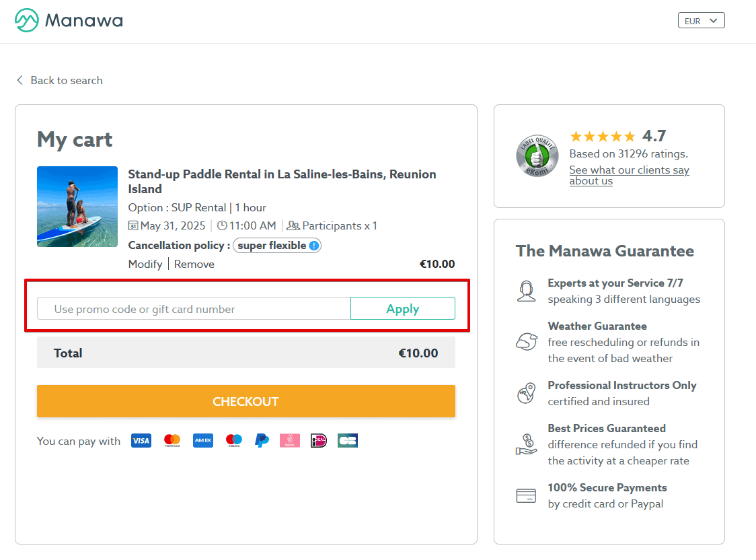Click the Manawa logo icon
The height and width of the screenshot is (560, 756).
pos(27,20)
